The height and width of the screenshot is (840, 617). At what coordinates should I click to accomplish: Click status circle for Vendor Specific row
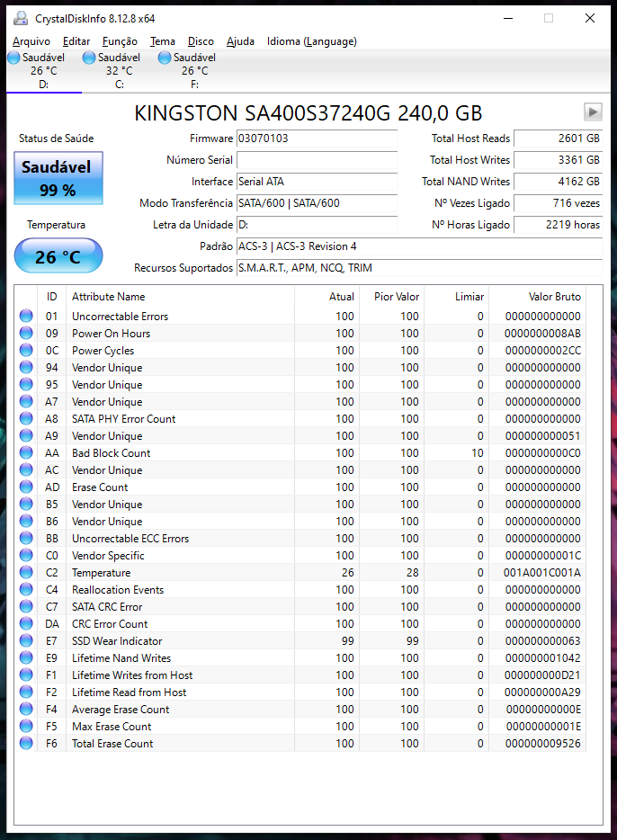click(26, 556)
